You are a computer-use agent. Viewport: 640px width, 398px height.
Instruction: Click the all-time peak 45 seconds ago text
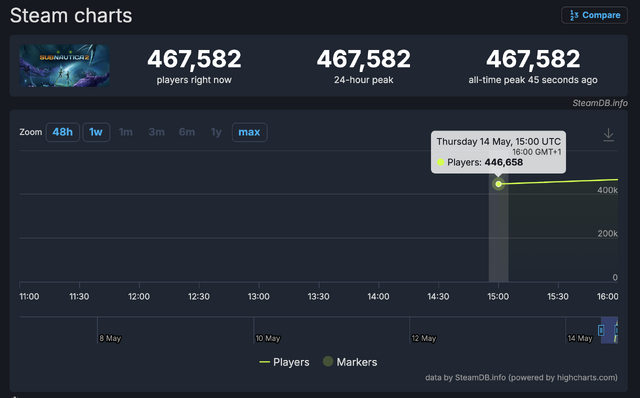point(533,80)
